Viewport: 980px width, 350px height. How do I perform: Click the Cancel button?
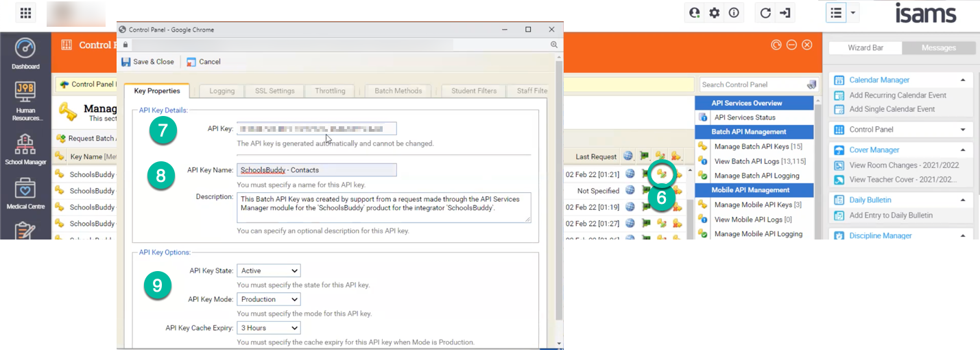pyautogui.click(x=203, y=62)
